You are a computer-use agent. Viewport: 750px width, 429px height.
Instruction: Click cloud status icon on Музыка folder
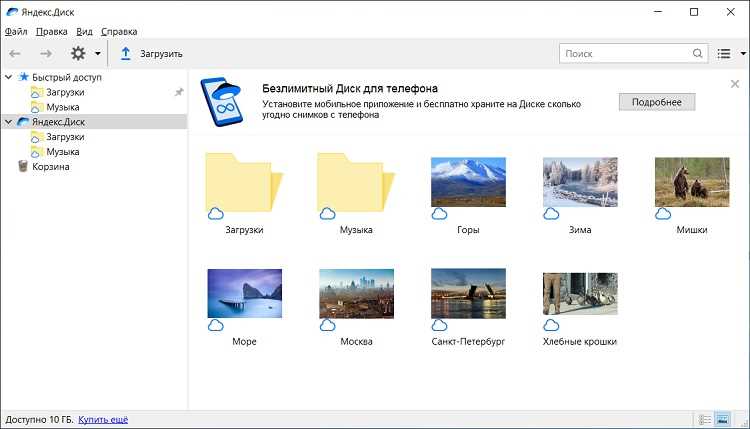pos(328,214)
